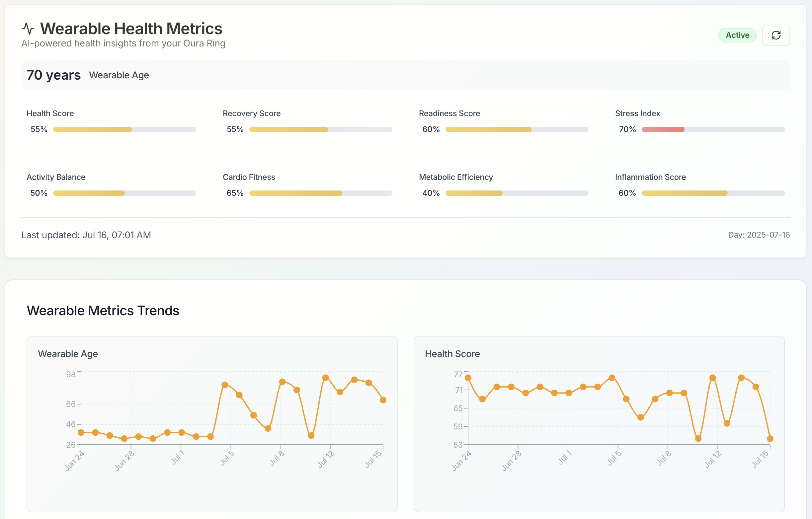Click the red Stress Index bar
The image size is (812, 519).
pyautogui.click(x=663, y=129)
